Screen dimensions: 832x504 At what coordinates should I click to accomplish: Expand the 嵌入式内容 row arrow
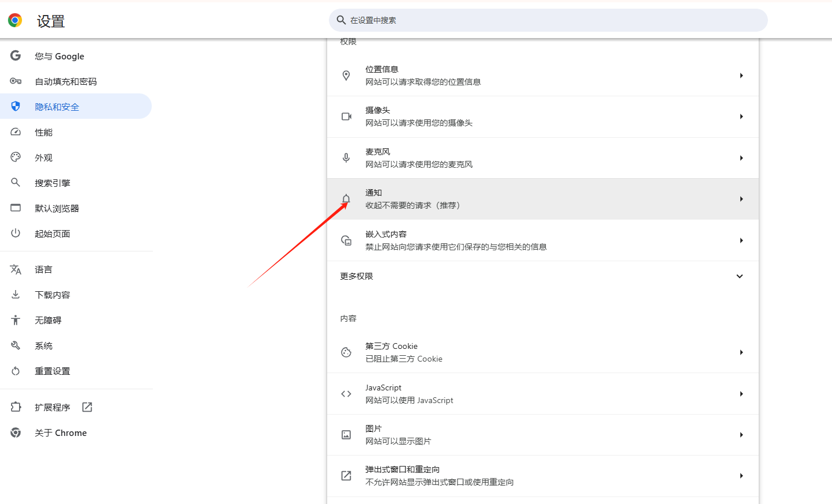pos(741,240)
